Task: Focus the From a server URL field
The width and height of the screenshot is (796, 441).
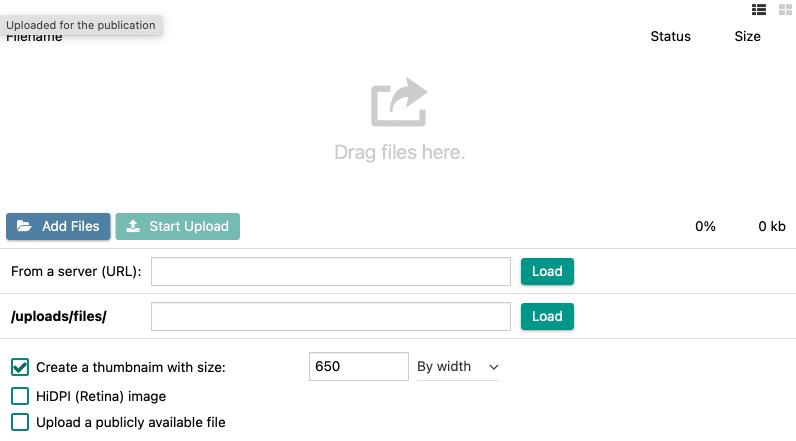Action: (x=330, y=271)
